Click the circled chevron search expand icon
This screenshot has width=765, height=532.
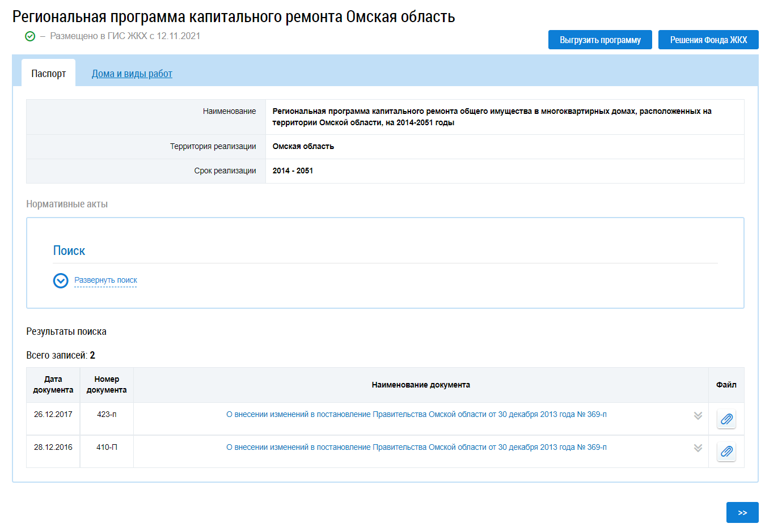coord(61,280)
